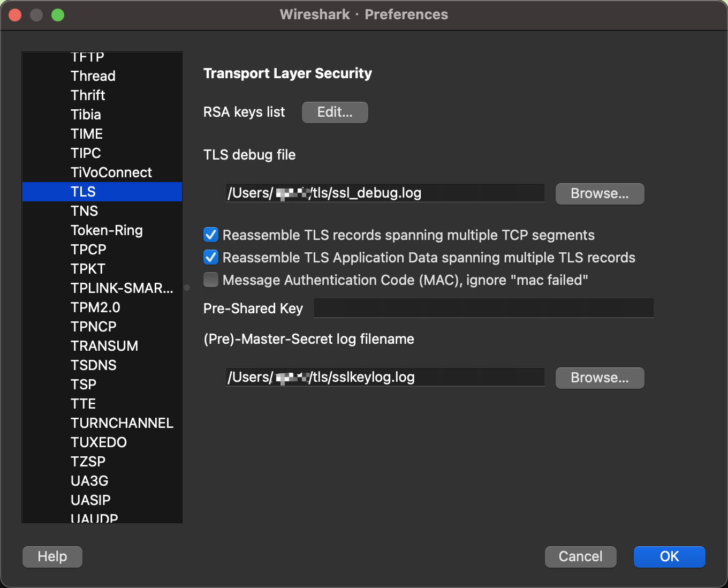Select TTE protocol entry
Screen dimensions: 728x588
point(102,404)
